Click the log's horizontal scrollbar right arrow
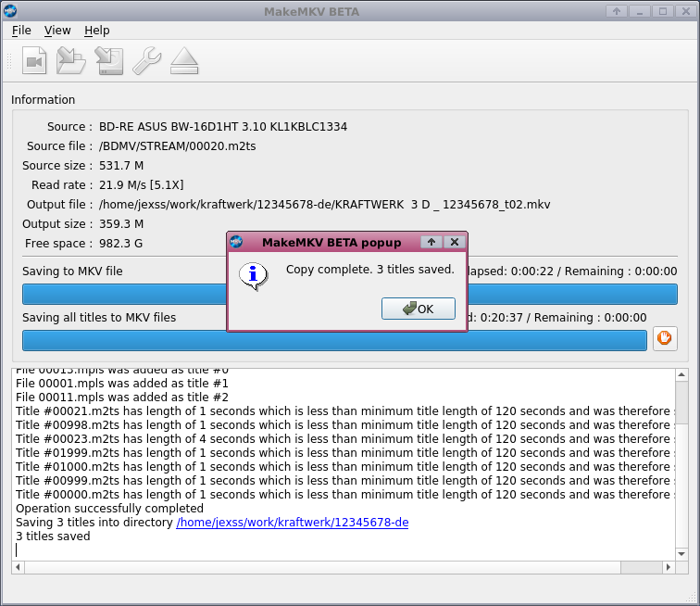 pyautogui.click(x=668, y=567)
